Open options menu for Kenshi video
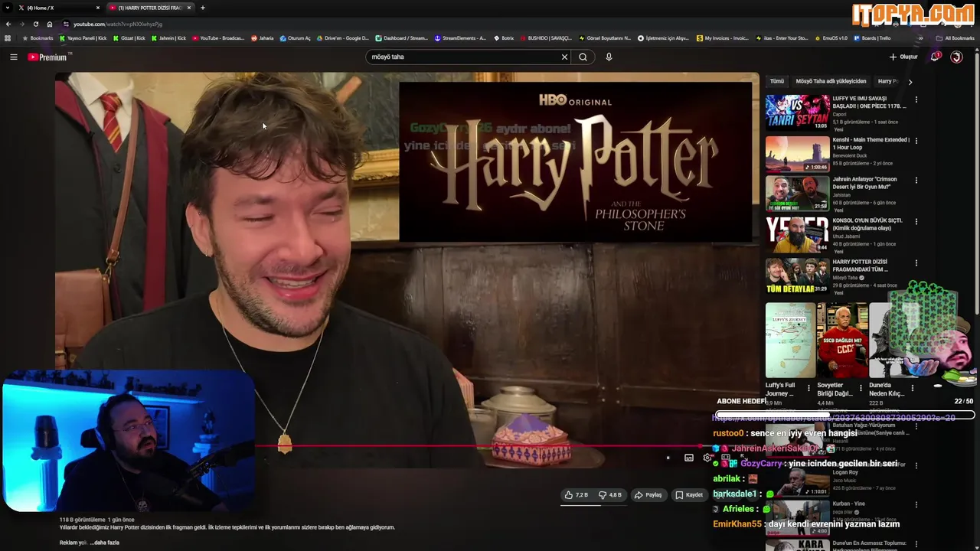 [916, 141]
